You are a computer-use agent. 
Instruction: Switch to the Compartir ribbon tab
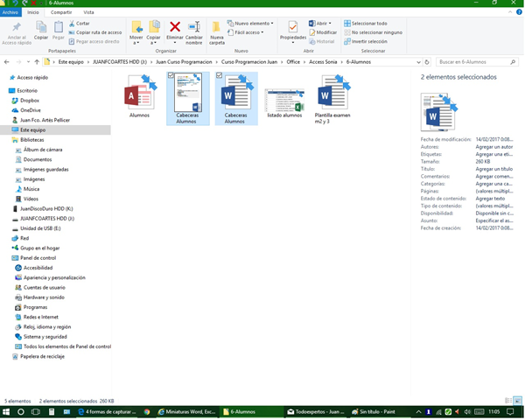click(x=61, y=13)
